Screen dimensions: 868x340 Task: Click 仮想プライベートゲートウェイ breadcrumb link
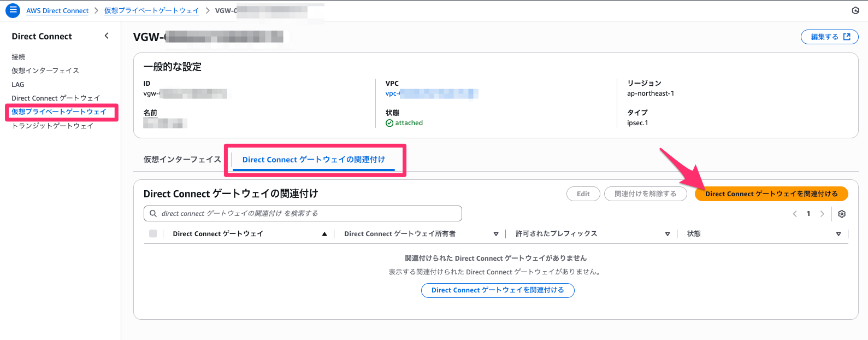point(152,10)
